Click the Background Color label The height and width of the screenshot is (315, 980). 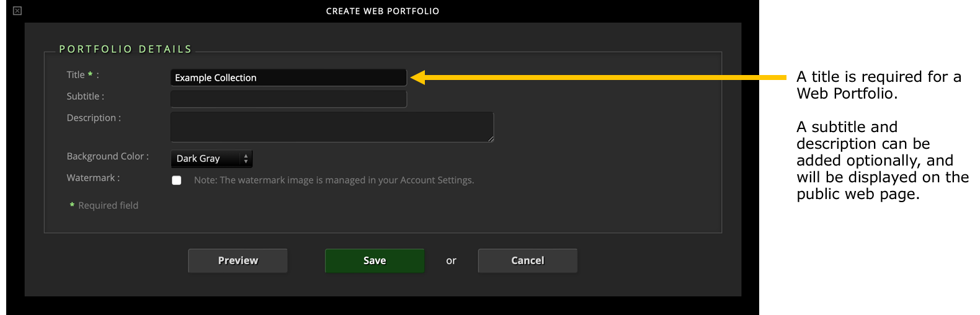[107, 156]
